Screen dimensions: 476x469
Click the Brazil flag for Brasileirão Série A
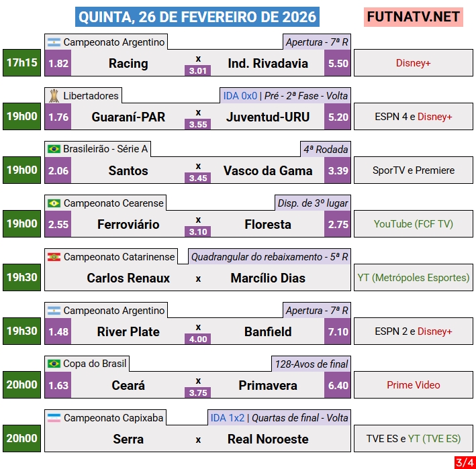pos(54,149)
